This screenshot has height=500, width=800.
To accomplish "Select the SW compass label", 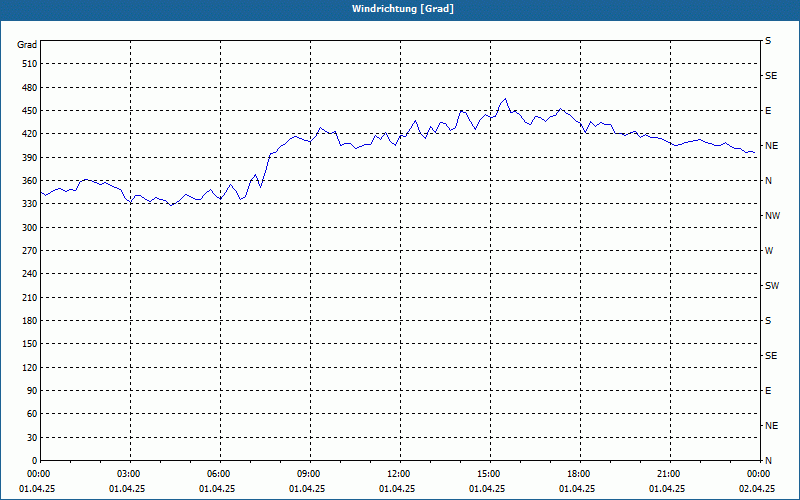I will click(772, 286).
